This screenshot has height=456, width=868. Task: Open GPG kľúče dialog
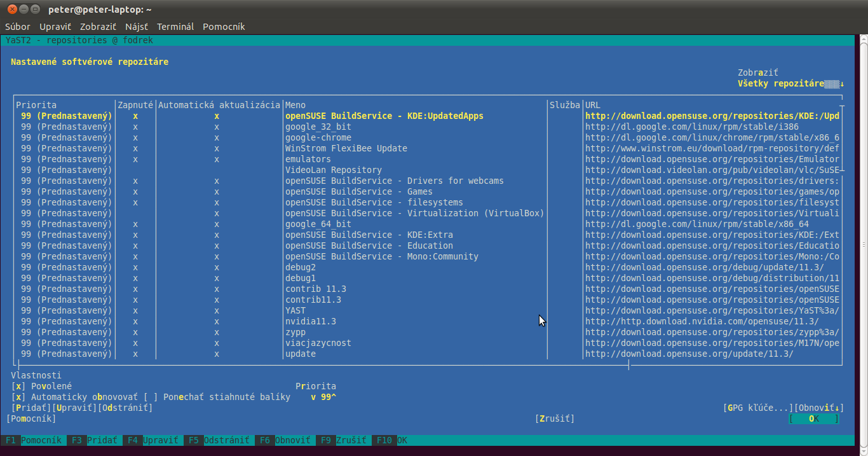(x=758, y=408)
